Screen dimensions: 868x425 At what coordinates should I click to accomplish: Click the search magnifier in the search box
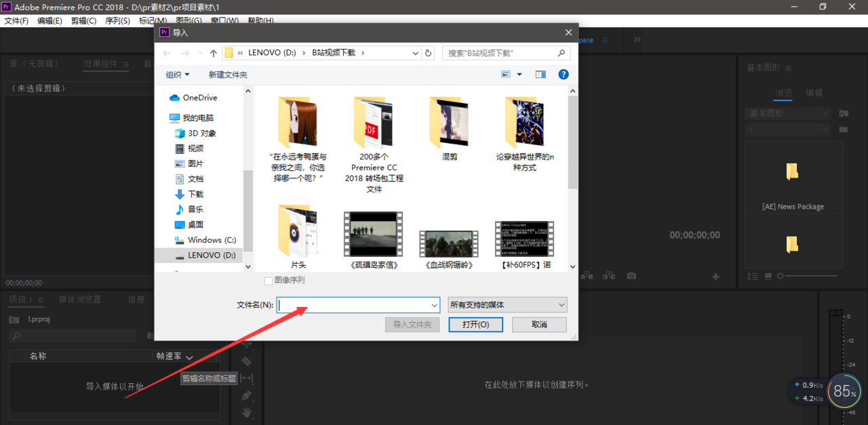[x=561, y=53]
